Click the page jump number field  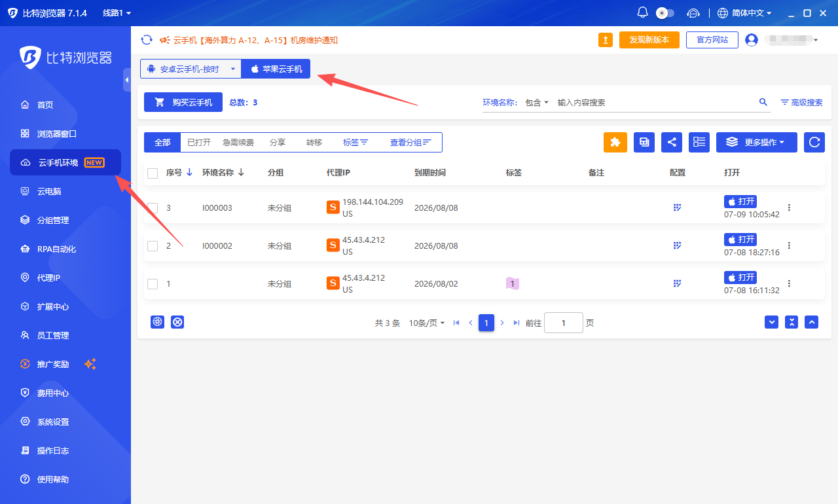click(x=564, y=323)
